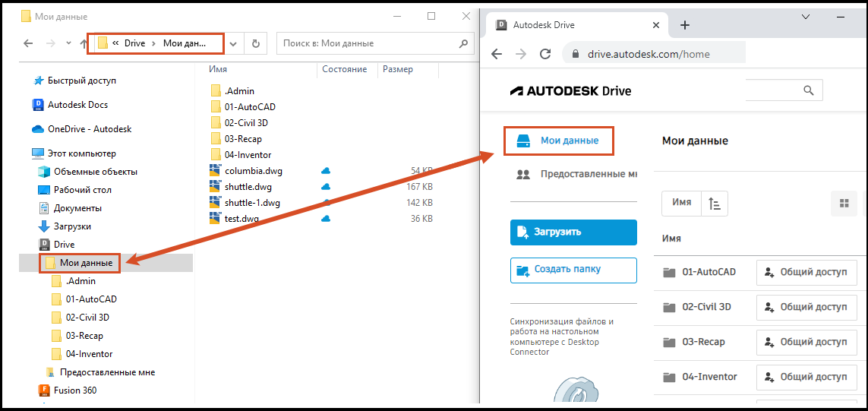The width and height of the screenshot is (868, 411).
Task: Refresh the Explorer folder view
Action: 255,44
